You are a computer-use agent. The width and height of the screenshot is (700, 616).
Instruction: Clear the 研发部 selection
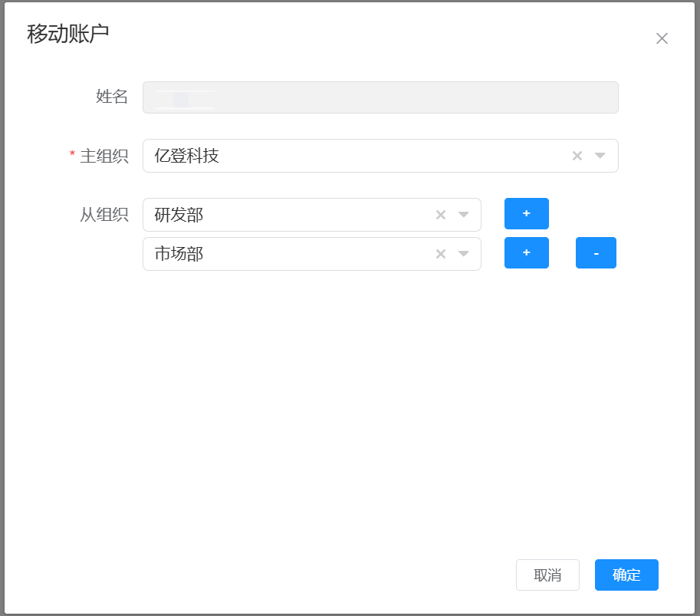click(x=441, y=215)
